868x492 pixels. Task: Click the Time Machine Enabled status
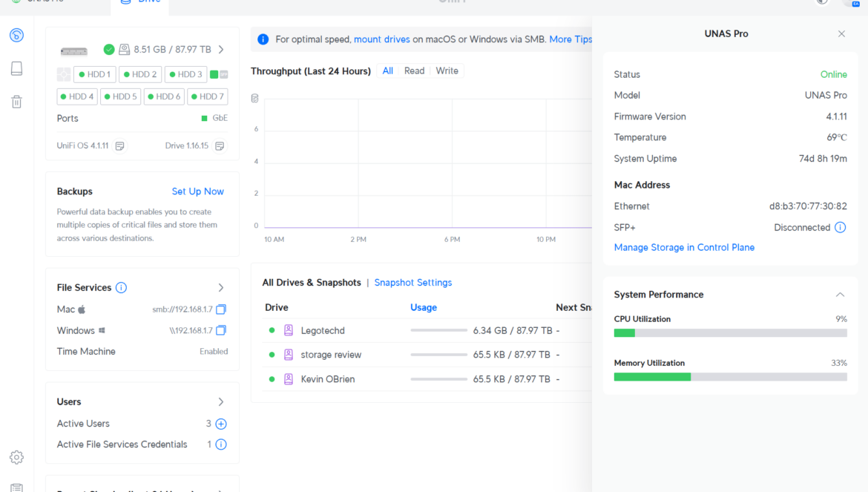214,352
